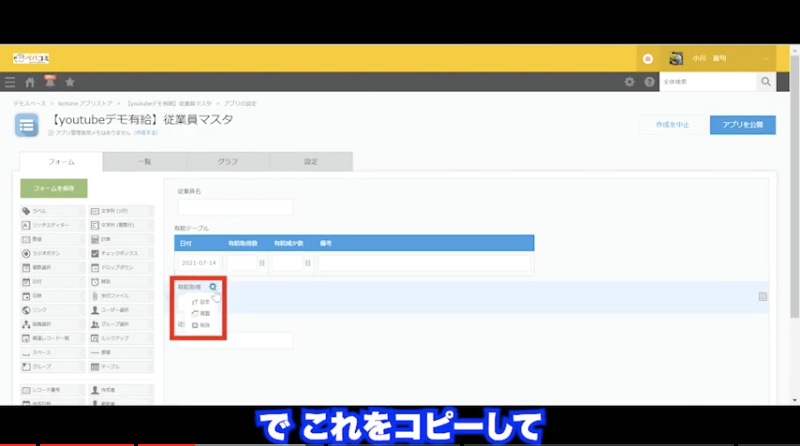Choose 削除 from the field popup menu
The height and width of the screenshot is (446, 800).
(201, 326)
